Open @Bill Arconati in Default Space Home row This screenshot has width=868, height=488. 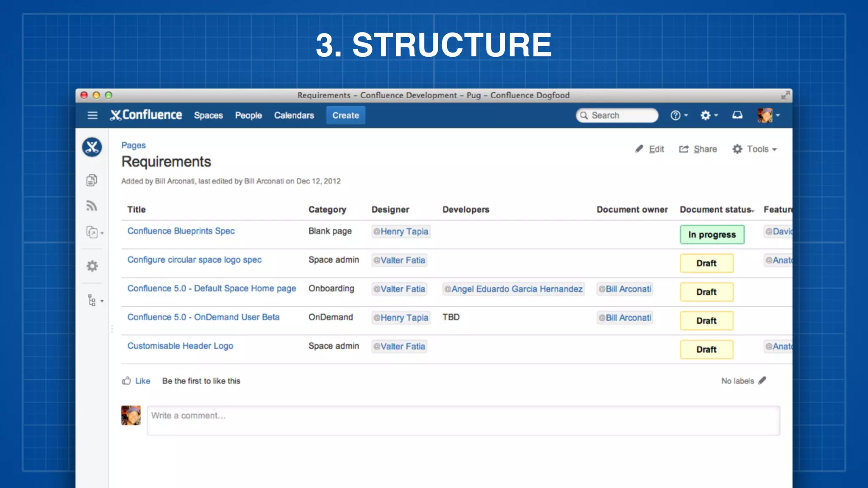pyautogui.click(x=625, y=289)
